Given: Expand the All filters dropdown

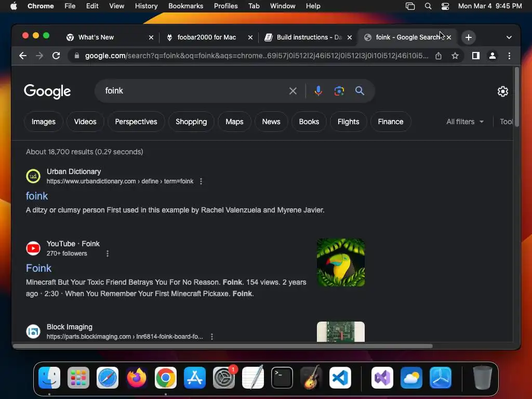Looking at the screenshot, I should [465, 122].
